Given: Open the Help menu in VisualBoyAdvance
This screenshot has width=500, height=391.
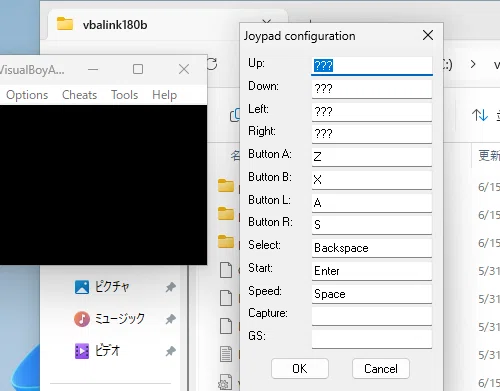Looking at the screenshot, I should (x=164, y=95).
